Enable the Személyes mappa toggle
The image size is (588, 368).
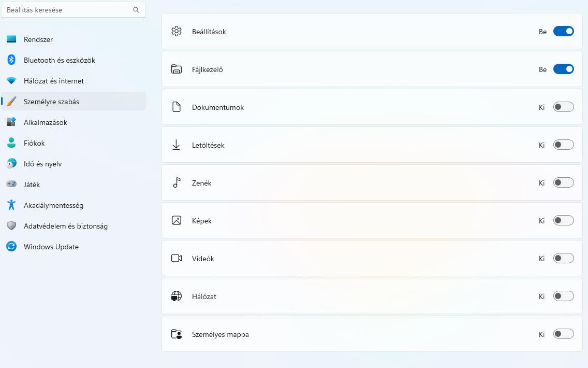point(563,334)
